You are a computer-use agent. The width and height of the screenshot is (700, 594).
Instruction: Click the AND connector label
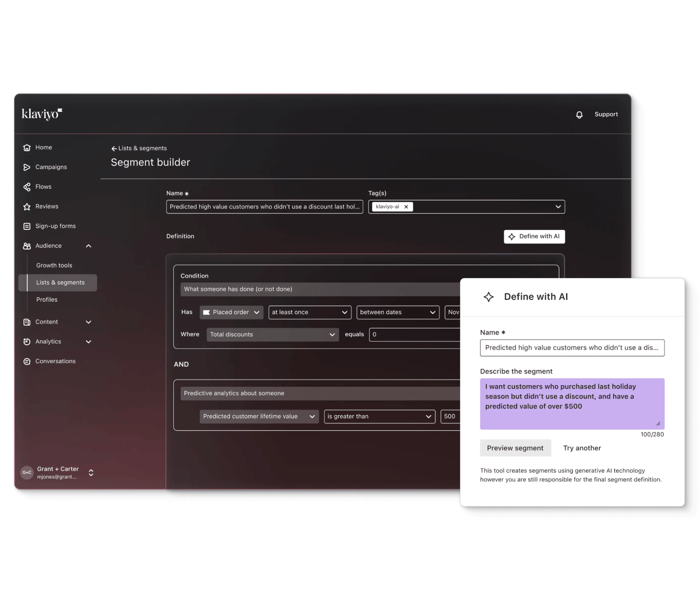pyautogui.click(x=181, y=364)
